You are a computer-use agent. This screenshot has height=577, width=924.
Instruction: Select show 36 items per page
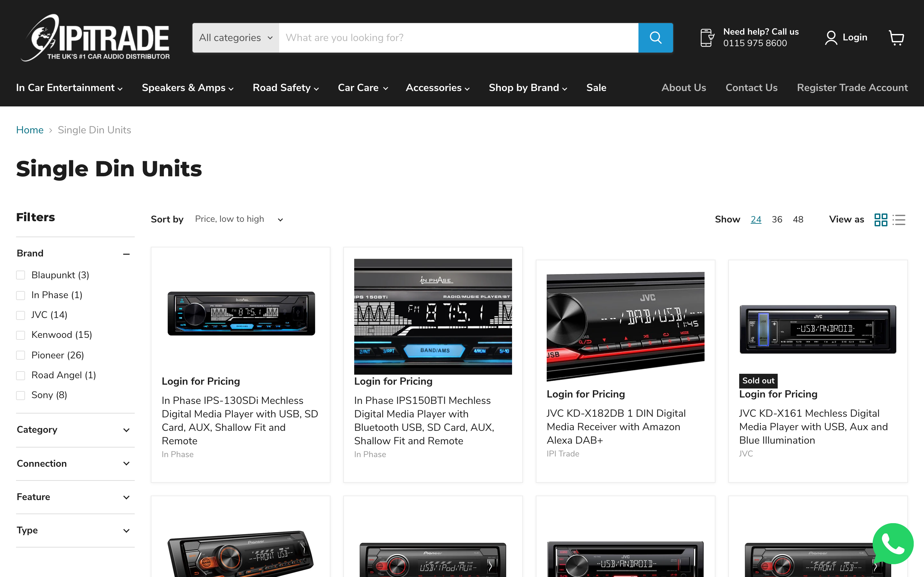[x=777, y=219]
